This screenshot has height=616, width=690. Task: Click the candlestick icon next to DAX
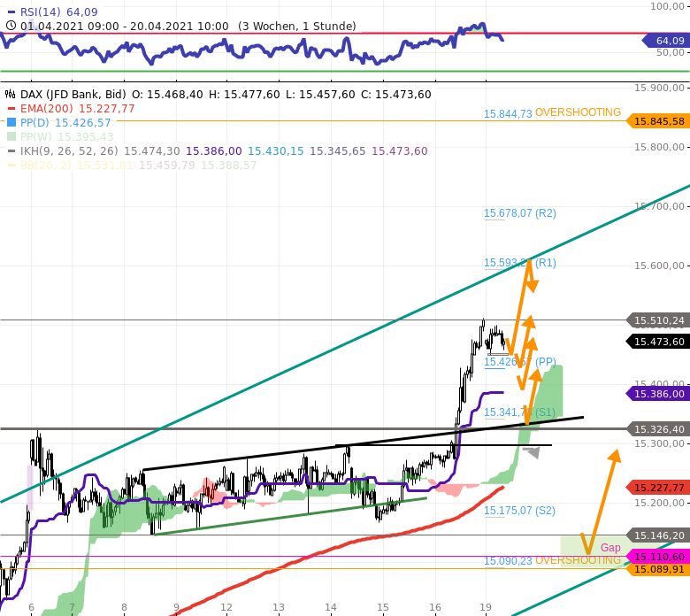[x=11, y=94]
